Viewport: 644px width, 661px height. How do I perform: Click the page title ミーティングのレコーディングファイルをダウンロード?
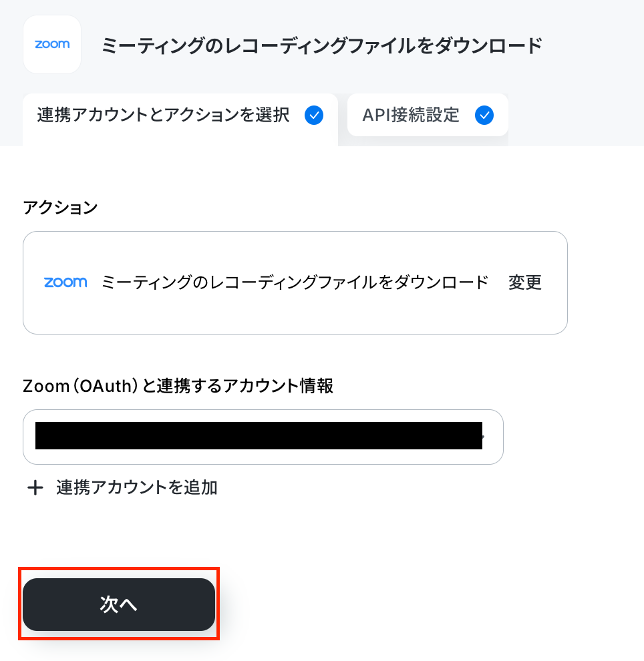[322, 45]
